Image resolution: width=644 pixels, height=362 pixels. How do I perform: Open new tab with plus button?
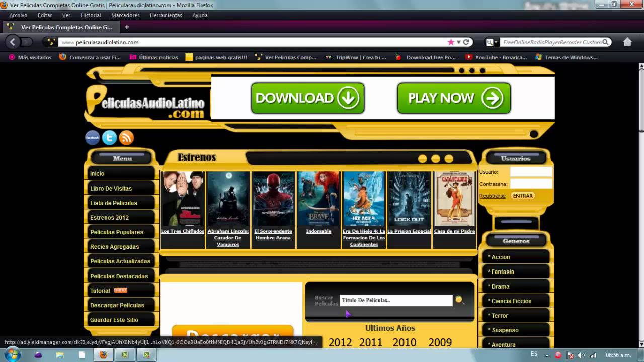tap(127, 27)
